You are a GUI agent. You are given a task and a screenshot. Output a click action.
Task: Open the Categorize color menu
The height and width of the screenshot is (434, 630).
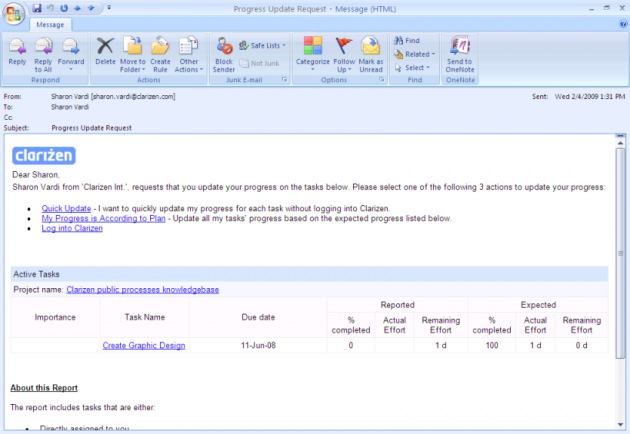pyautogui.click(x=313, y=54)
